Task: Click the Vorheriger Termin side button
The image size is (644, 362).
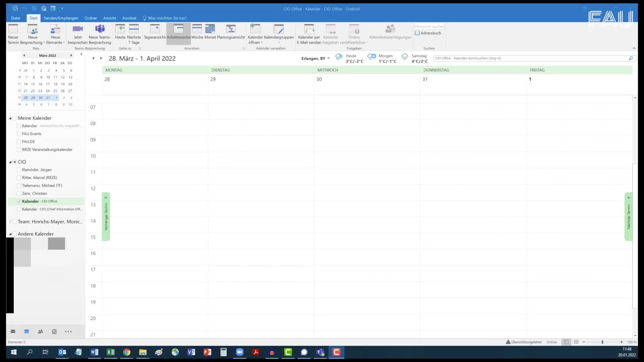Action: pyautogui.click(x=106, y=217)
